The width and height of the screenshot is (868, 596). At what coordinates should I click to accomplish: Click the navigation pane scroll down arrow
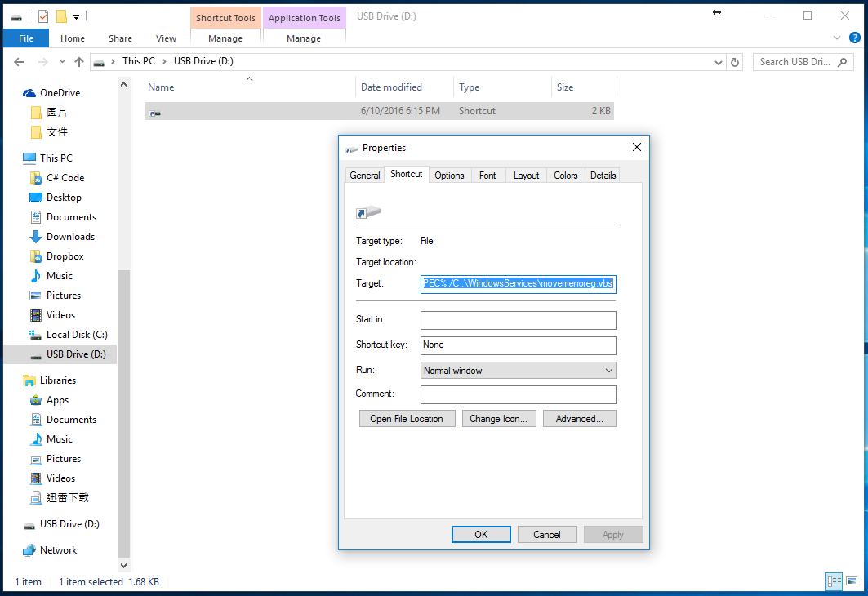[x=123, y=566]
